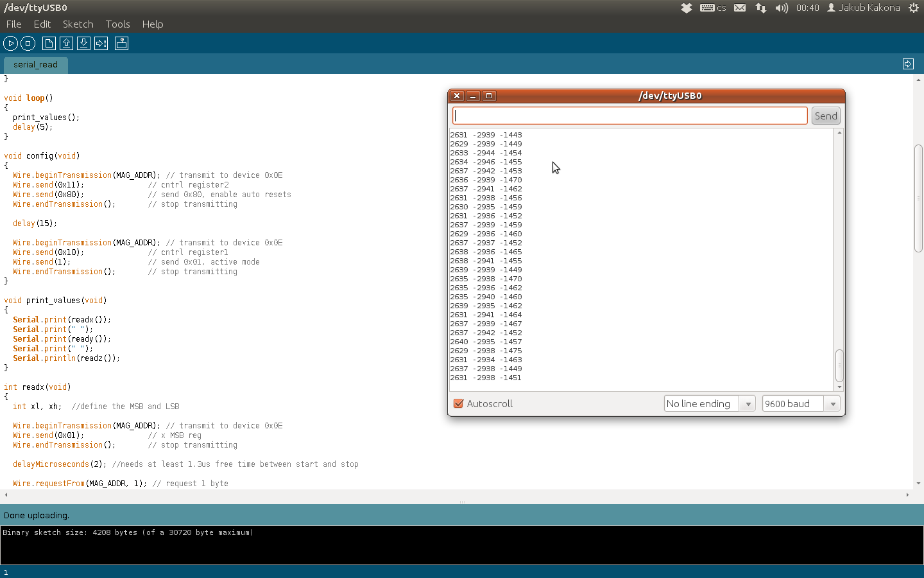Expand the No line ending dropdown

(709, 403)
